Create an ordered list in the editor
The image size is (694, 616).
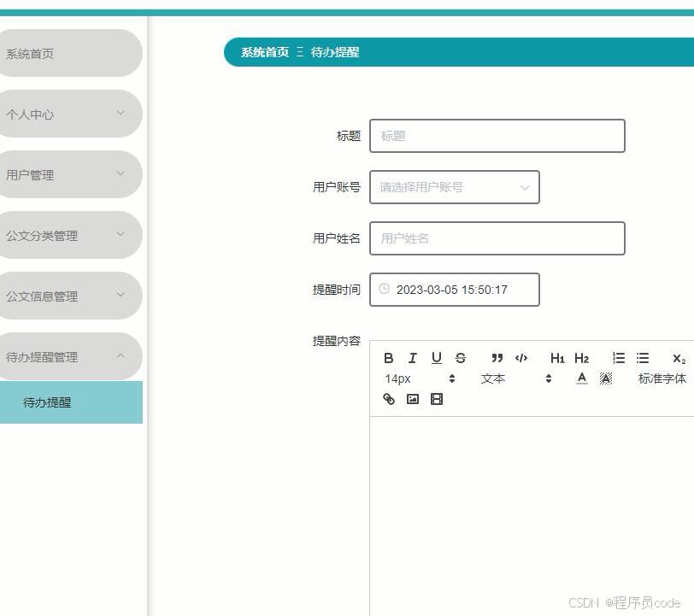619,358
